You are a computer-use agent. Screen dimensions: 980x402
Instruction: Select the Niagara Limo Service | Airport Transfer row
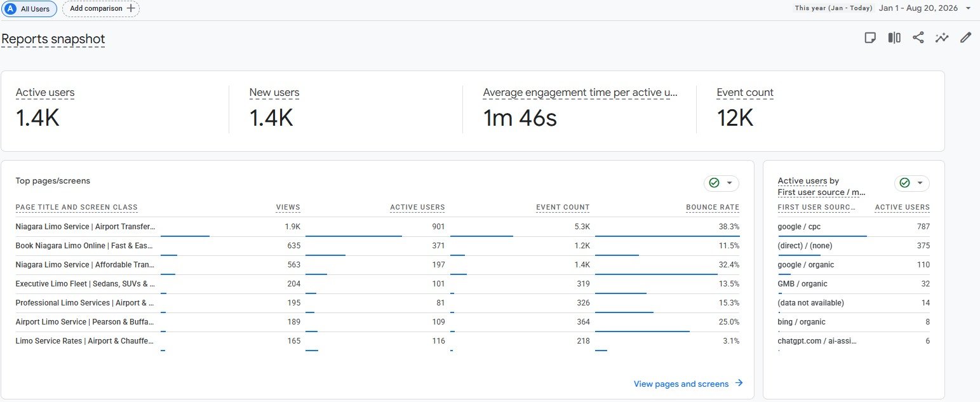click(x=377, y=227)
